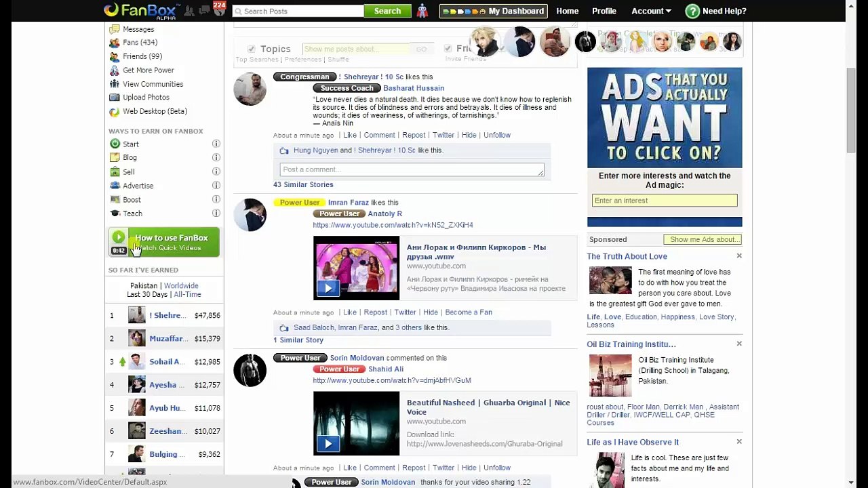Close the Life as I Have Observe It ad

coord(739,441)
